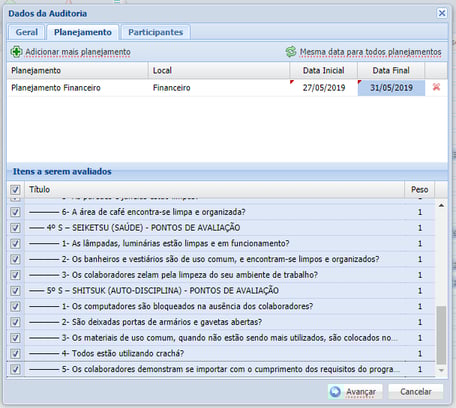This screenshot has width=456, height=408.
Task: Select row 5º S – SHITSUK (AUTO-DISCIPLINA) text
Action: tap(163, 291)
